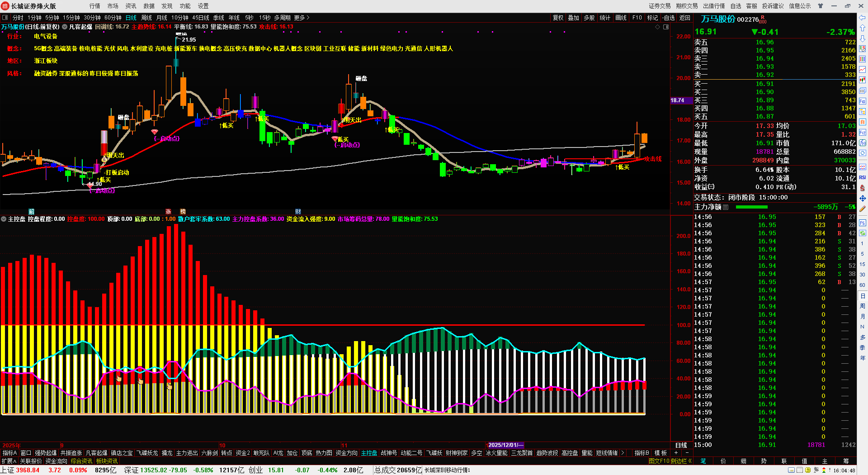Open the 复权 adjustment dropdown
Screen dimensions: 868x475
coord(558,18)
